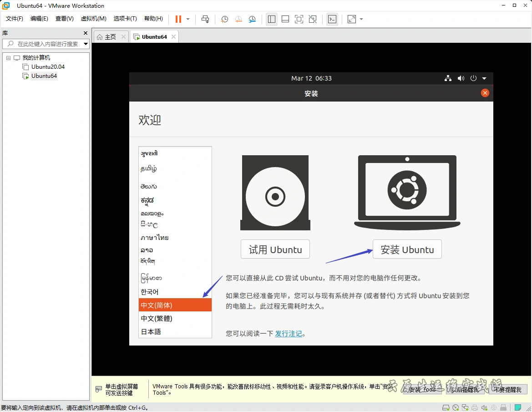Close the 库 library panel
The image size is (532, 412).
(86, 33)
